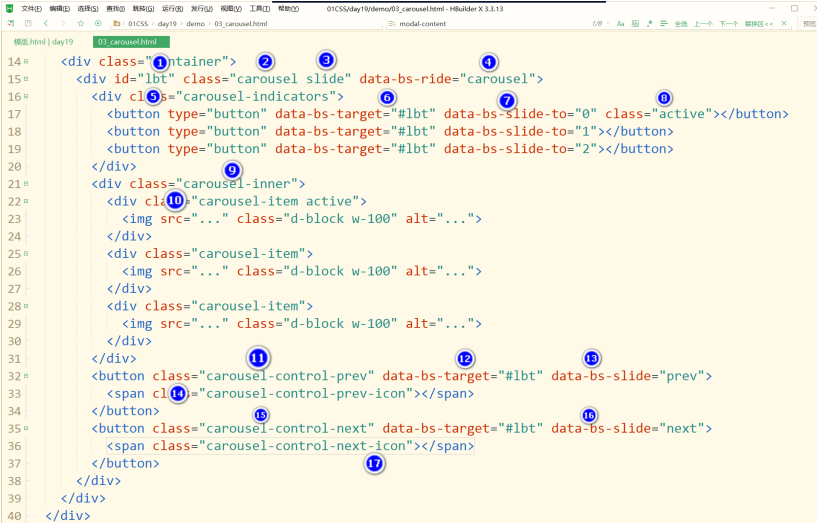Click "carousel-inner" text on line 21

pos(237,184)
